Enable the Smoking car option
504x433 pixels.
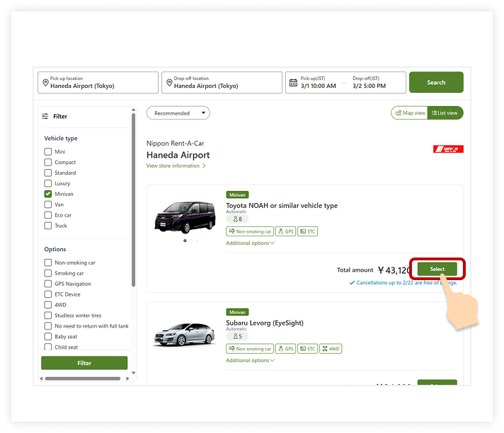coord(48,273)
